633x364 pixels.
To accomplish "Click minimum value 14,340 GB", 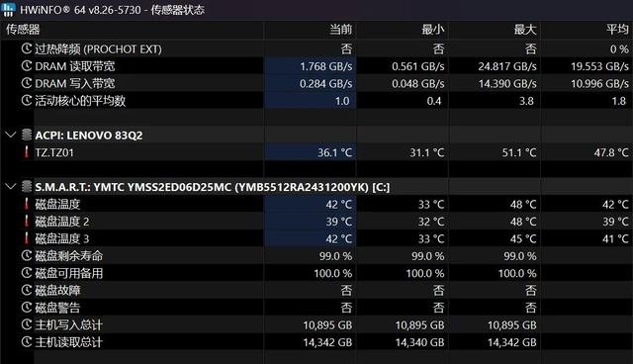I will [x=419, y=342].
